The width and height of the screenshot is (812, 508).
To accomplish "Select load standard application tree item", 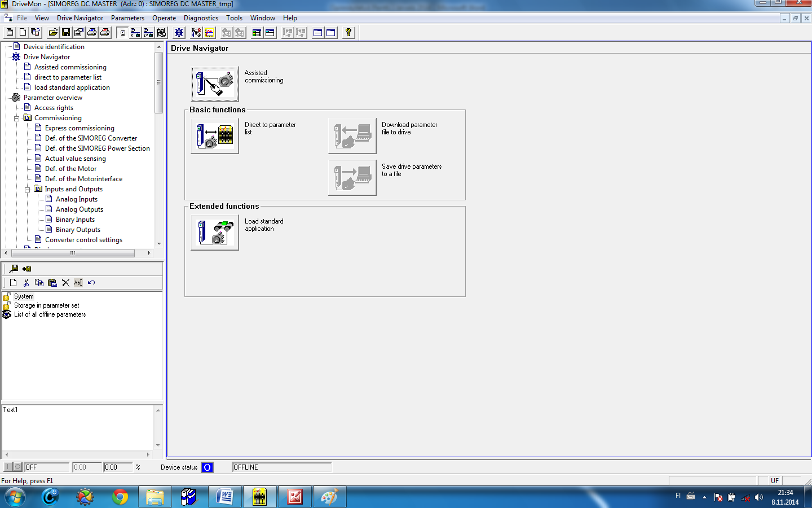I will 72,87.
